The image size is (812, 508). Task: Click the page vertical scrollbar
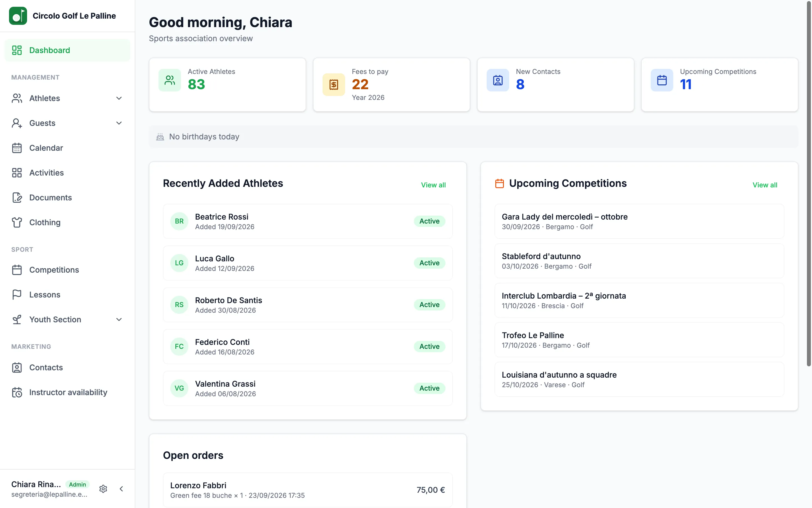pos(809,184)
